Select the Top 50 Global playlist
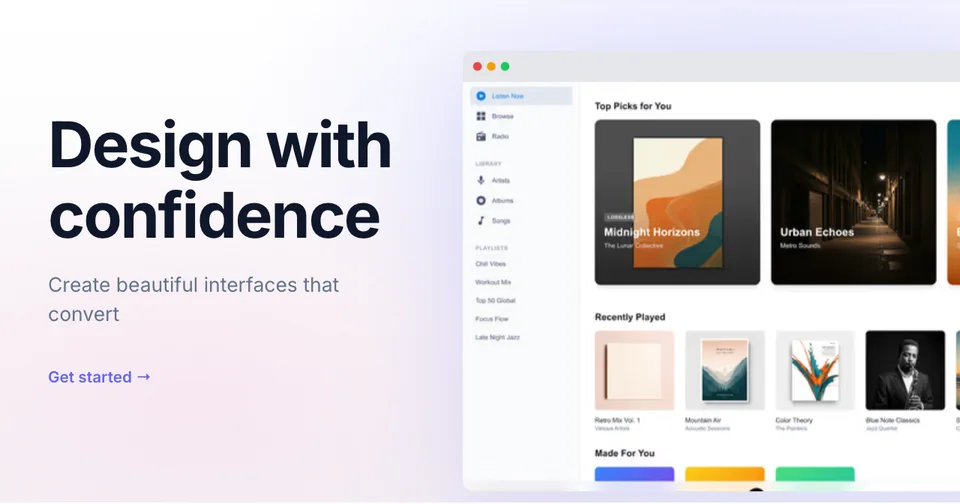Viewport: 960px width, 504px height. [x=495, y=301]
